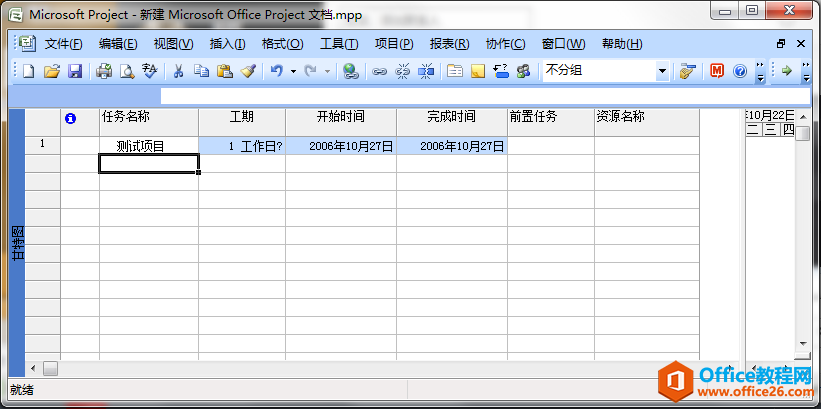The height and width of the screenshot is (409, 821).
Task: Run the spelling check icon
Action: point(150,71)
